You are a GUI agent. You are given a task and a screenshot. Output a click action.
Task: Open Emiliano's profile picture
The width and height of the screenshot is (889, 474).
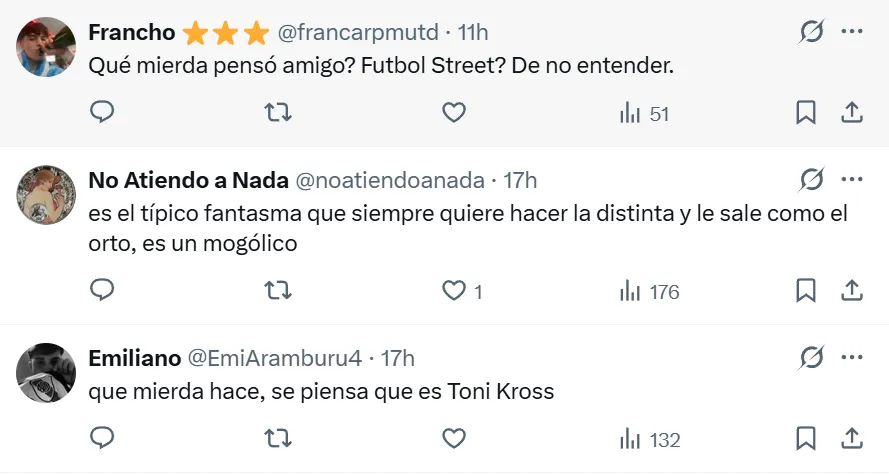coord(47,373)
